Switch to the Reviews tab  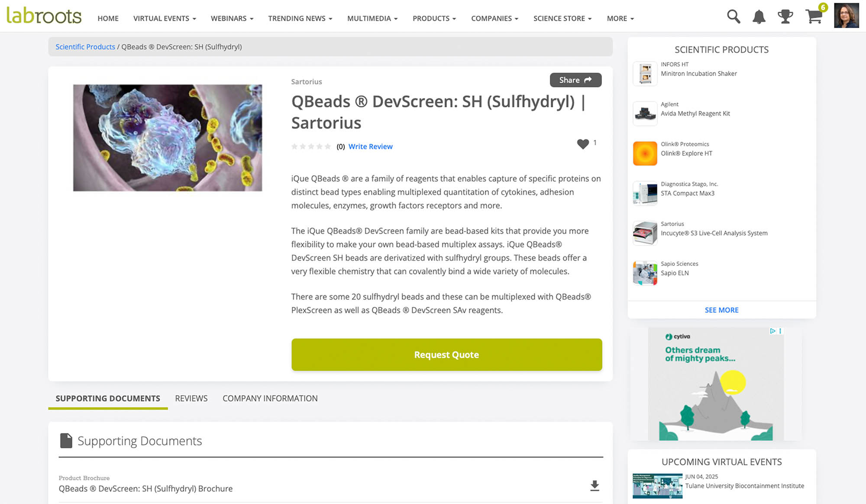tap(191, 398)
